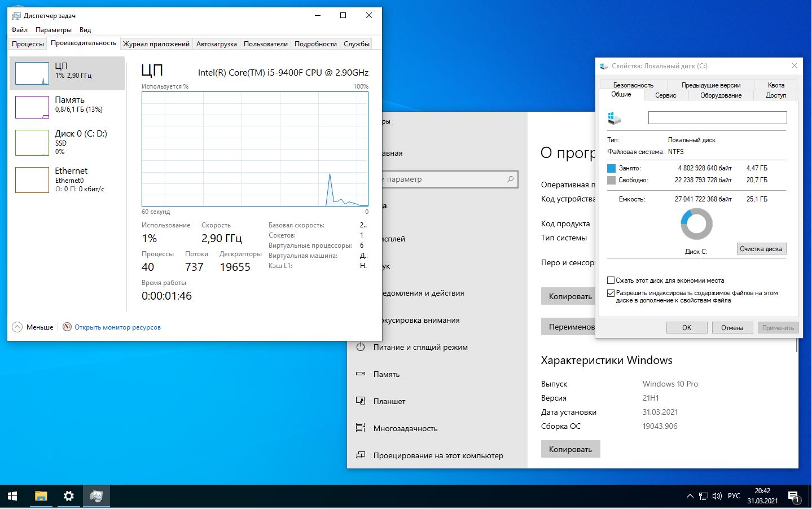Switch to the Процессы tab
Image resolution: width=812 pixels, height=509 pixels.
[x=28, y=43]
